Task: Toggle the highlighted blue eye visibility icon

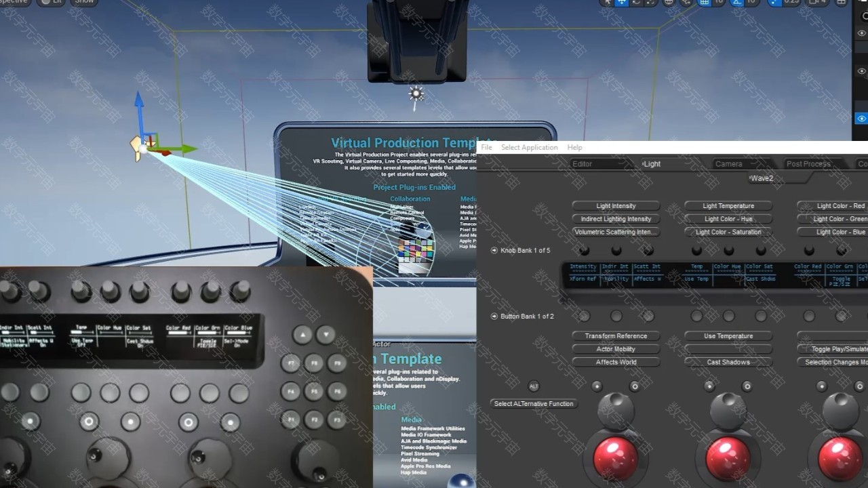Action: coord(861,119)
